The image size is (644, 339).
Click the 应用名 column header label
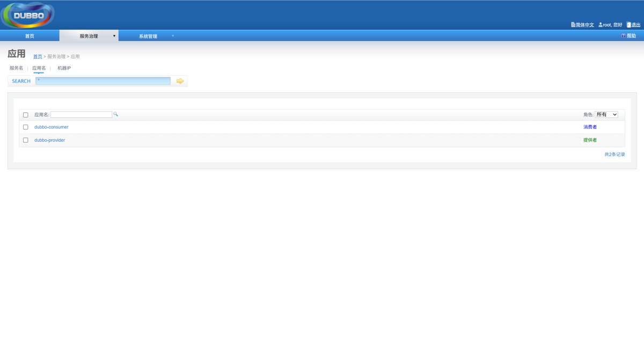42,115
